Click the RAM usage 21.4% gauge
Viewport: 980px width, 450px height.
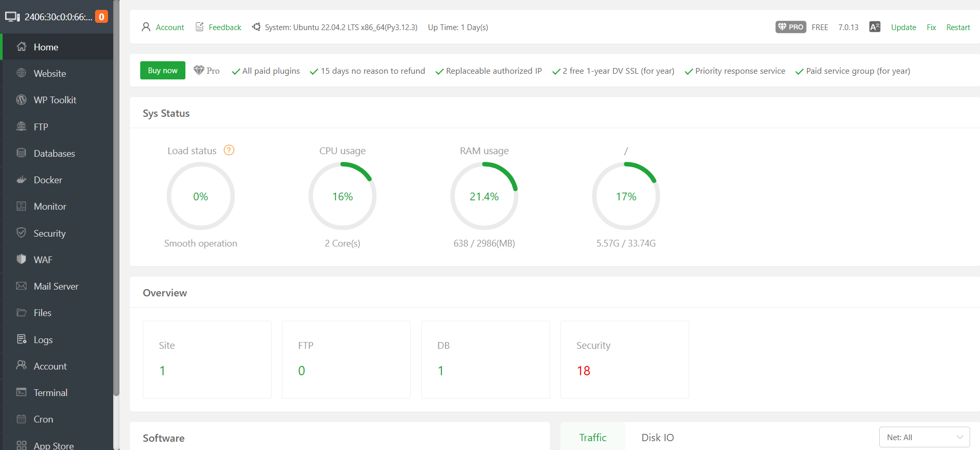tap(484, 196)
